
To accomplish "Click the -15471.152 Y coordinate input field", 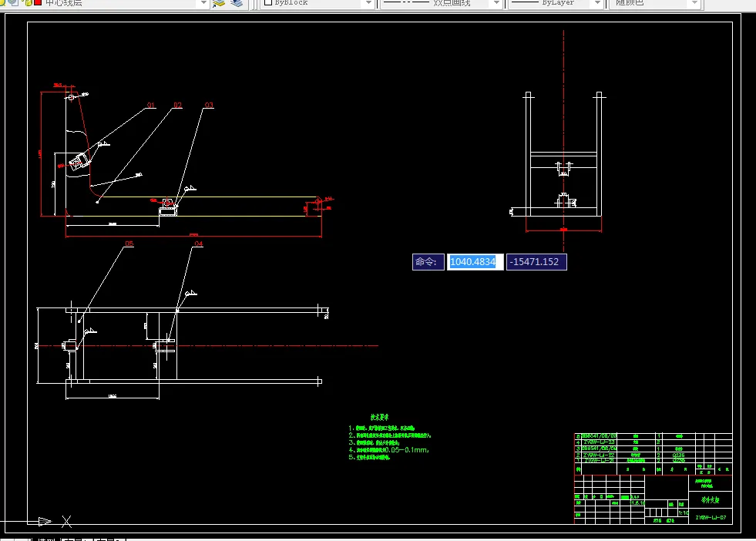I will tap(536, 262).
